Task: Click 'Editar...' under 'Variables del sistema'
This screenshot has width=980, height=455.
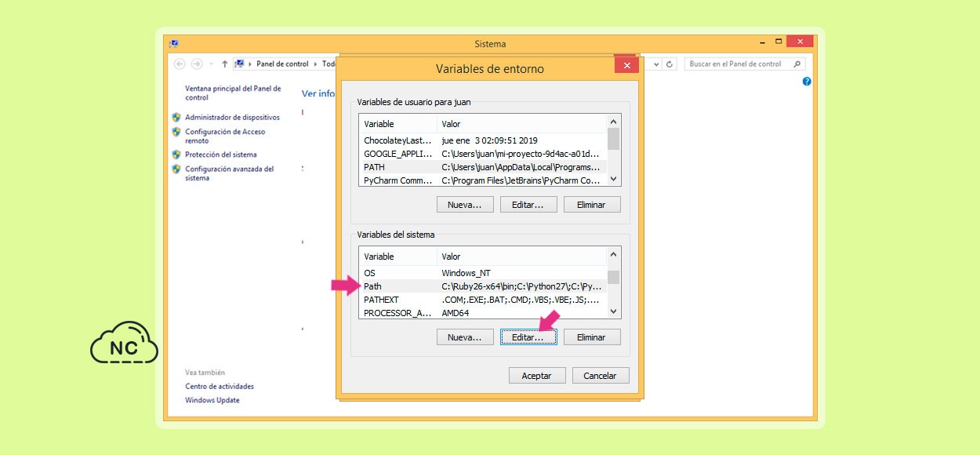Action: (528, 337)
